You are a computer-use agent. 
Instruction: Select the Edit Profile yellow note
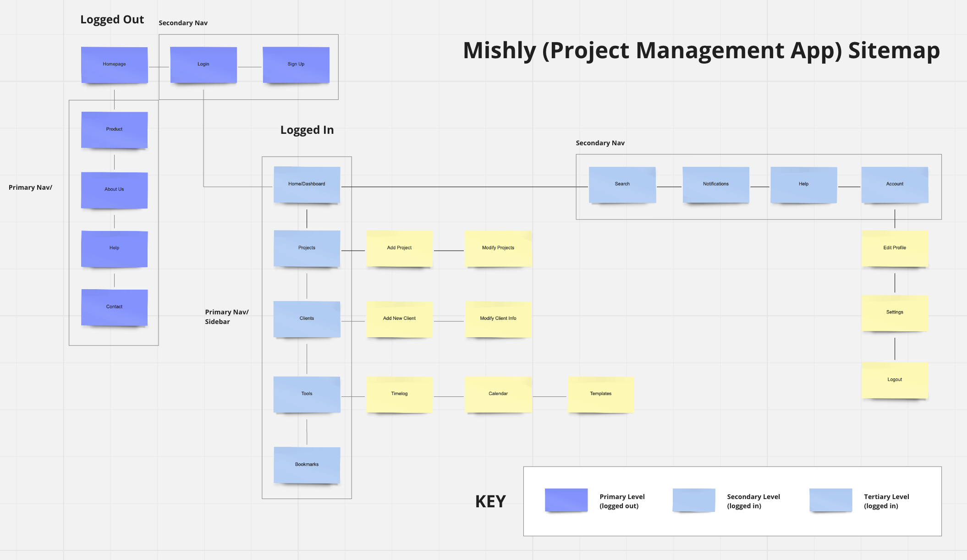(x=895, y=248)
